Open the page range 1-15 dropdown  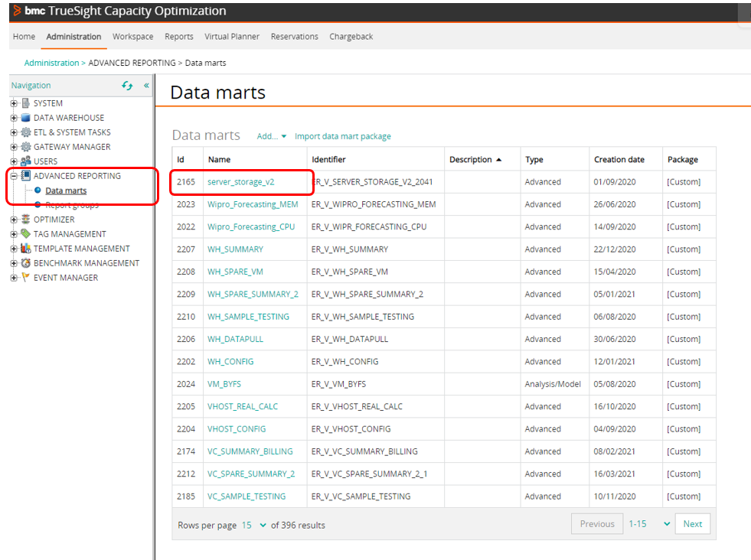click(x=649, y=524)
